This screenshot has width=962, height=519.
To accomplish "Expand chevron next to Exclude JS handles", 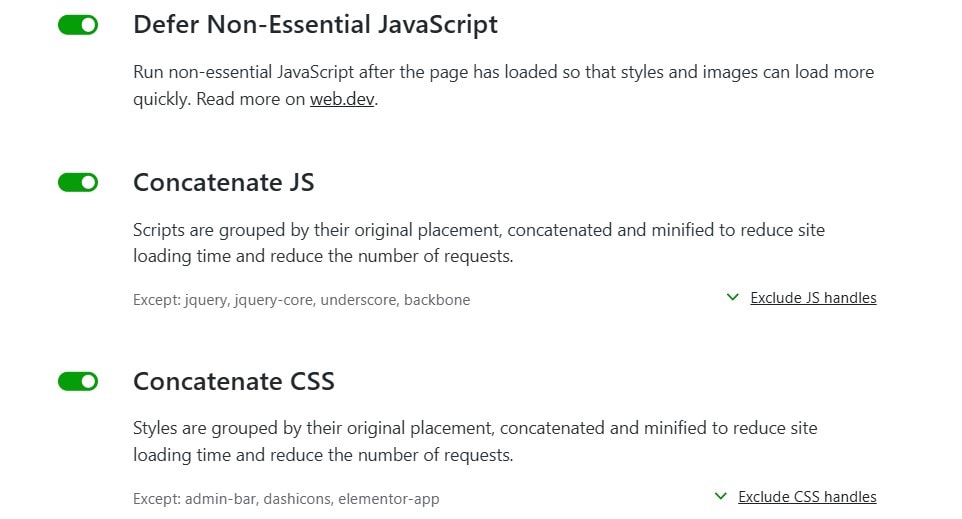I will (733, 298).
